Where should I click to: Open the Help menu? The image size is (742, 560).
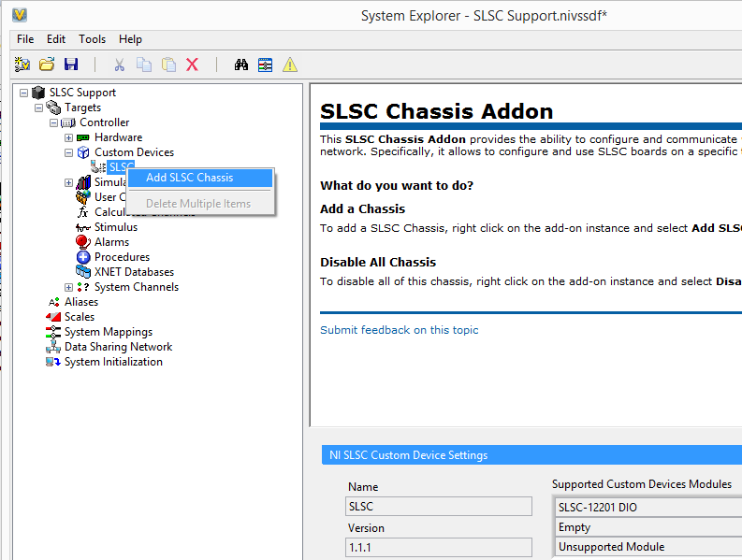130,39
